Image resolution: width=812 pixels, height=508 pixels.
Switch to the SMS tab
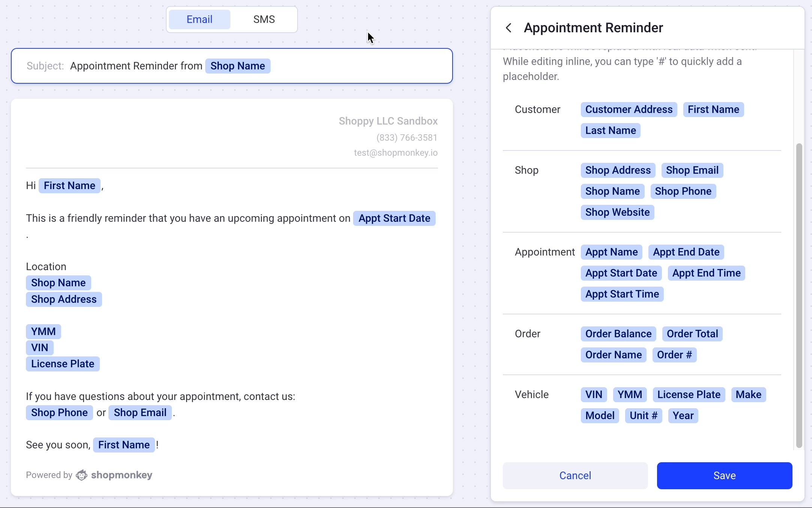click(264, 20)
